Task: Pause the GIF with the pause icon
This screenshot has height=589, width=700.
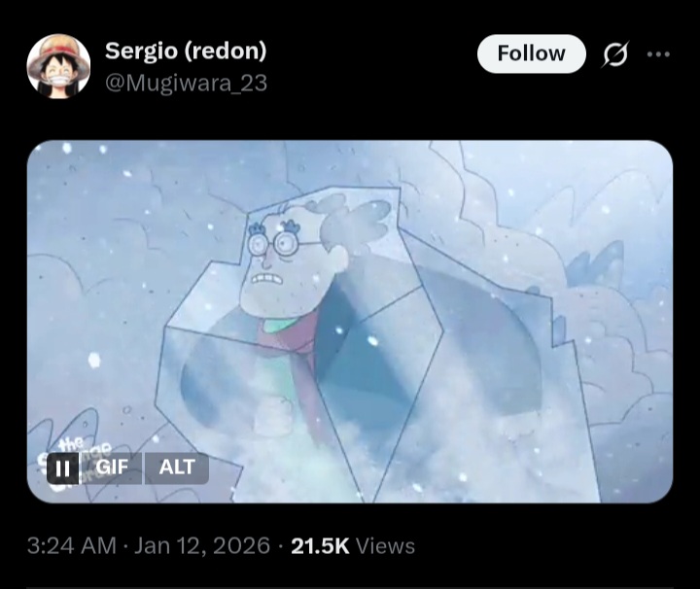Action: 63,468
